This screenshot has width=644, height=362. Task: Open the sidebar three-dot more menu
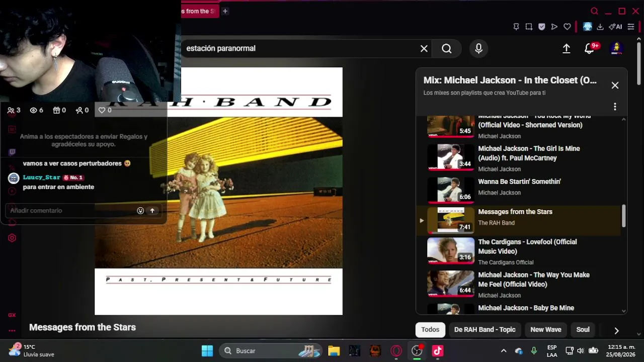[12, 330]
